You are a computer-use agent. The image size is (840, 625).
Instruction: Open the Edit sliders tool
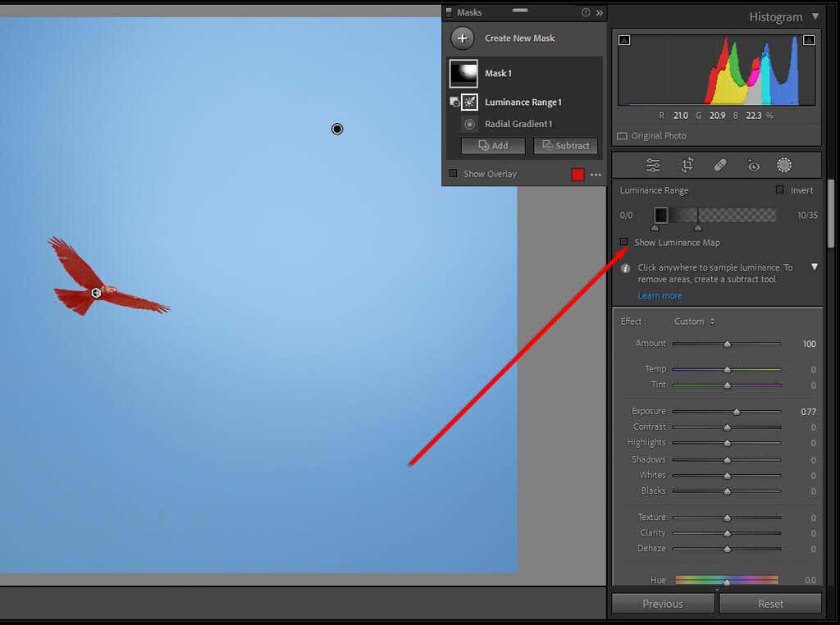pos(653,166)
